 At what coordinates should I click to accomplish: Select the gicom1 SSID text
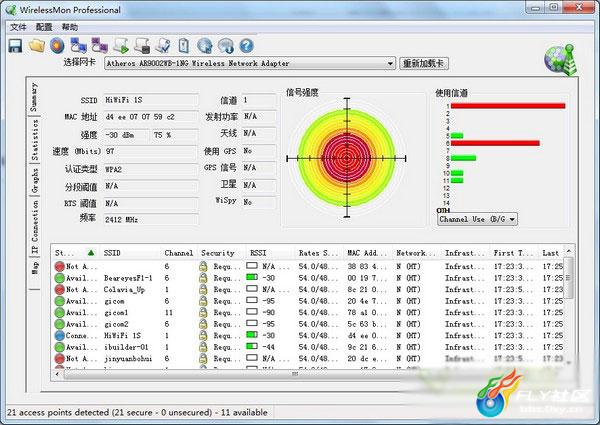click(116, 313)
